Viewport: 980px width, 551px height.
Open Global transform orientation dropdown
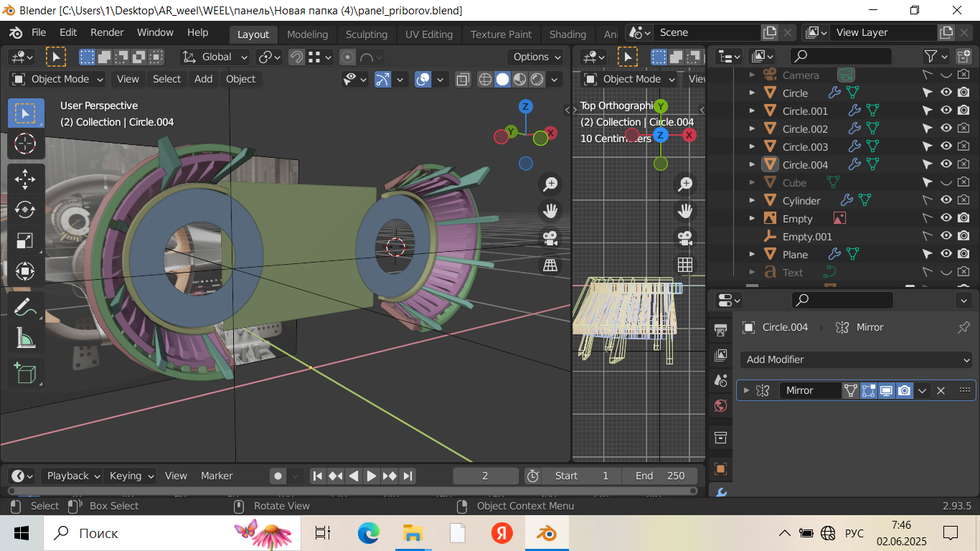coord(215,57)
